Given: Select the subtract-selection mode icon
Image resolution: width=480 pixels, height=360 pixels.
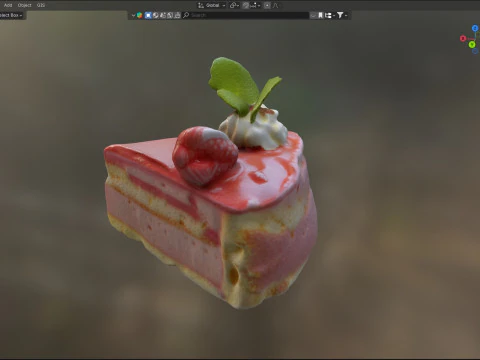Looking at the screenshot, I should point(163,15).
